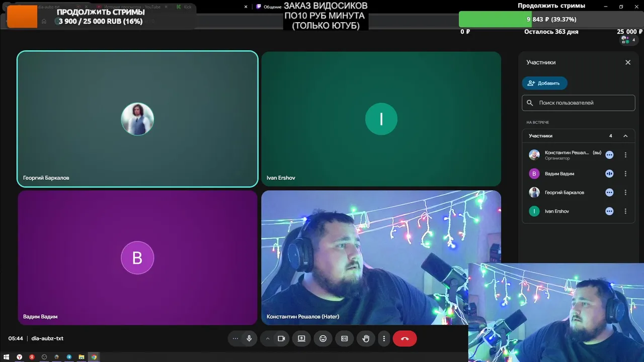Open more options vertical dots in the call bar
Screen dimensions: 644x362
384,339
